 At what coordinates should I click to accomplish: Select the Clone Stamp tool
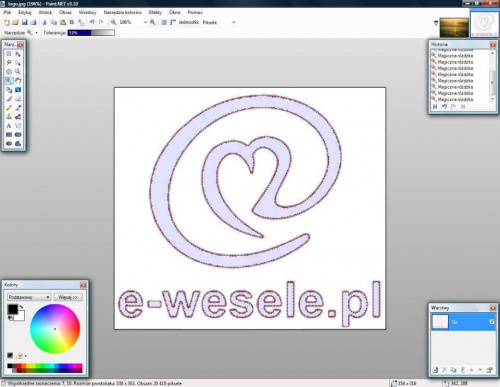[9, 117]
